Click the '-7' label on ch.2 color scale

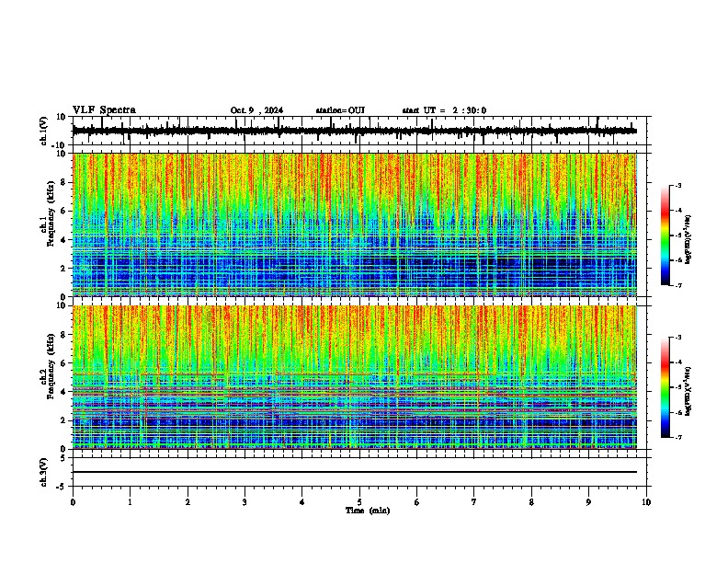point(678,438)
